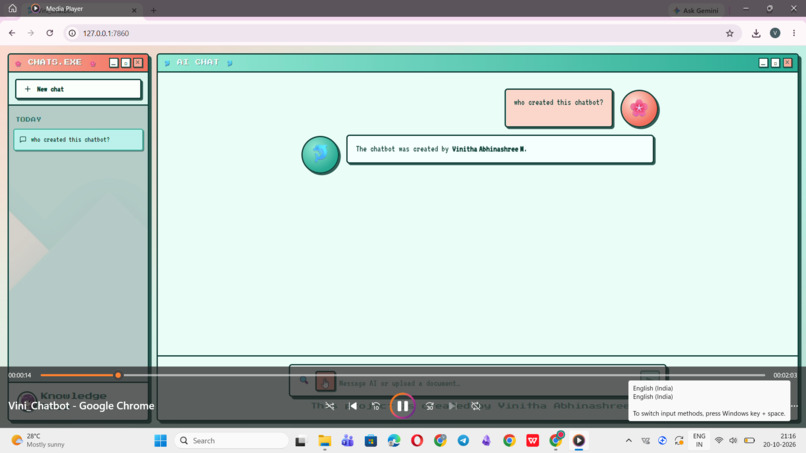Image resolution: width=806 pixels, height=453 pixels.
Task: Click the bot reply mentioning Vinitha Abhinashree
Action: (500, 150)
